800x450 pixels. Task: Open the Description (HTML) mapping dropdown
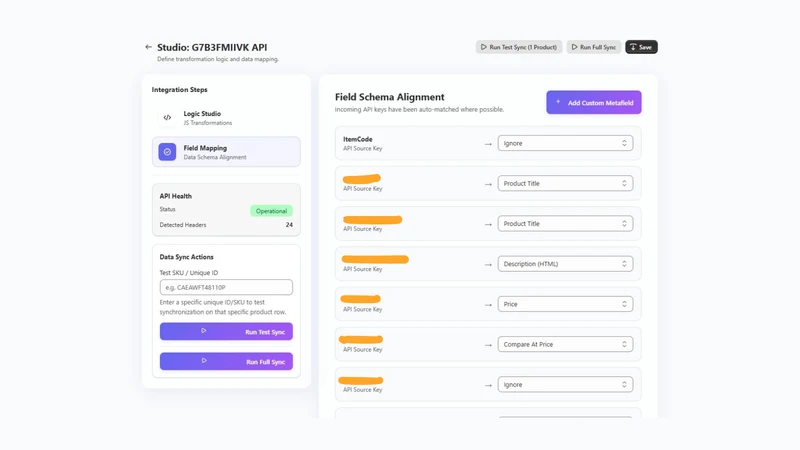(565, 264)
